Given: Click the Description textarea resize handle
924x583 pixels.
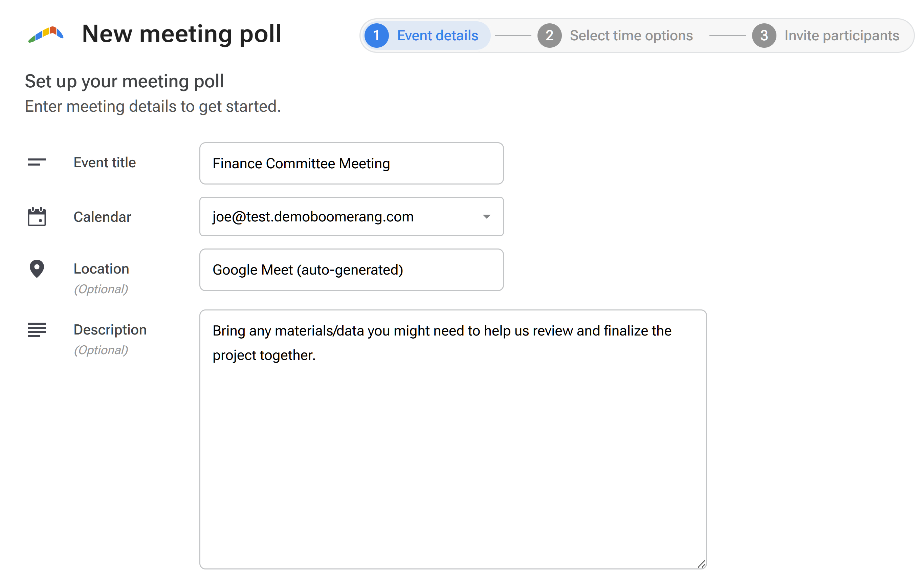Looking at the screenshot, I should click(x=701, y=564).
